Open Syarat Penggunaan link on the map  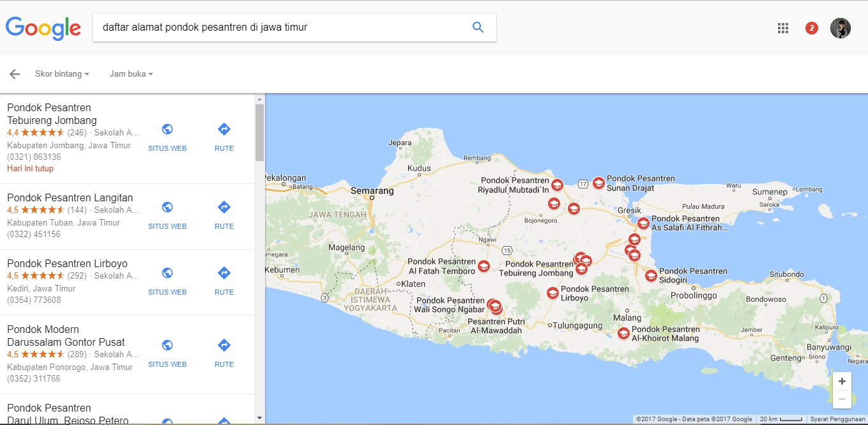(x=838, y=419)
